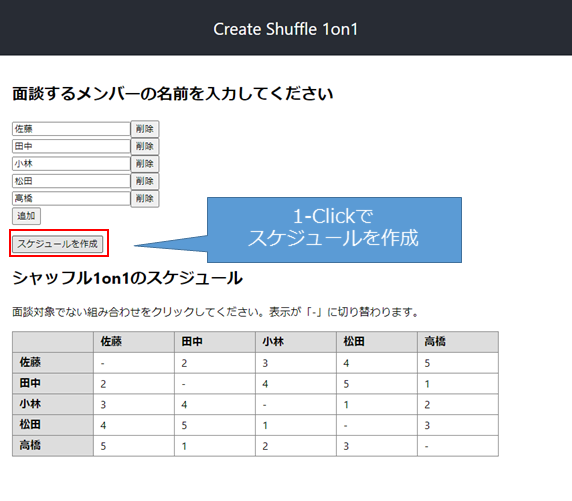Toggle 田中 row, 高橋 column cell
Screen dimensions: 572x501
[x=458, y=384]
